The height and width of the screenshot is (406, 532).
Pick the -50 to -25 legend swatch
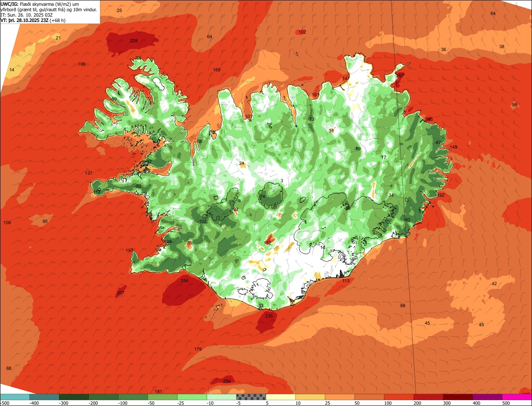163,396
